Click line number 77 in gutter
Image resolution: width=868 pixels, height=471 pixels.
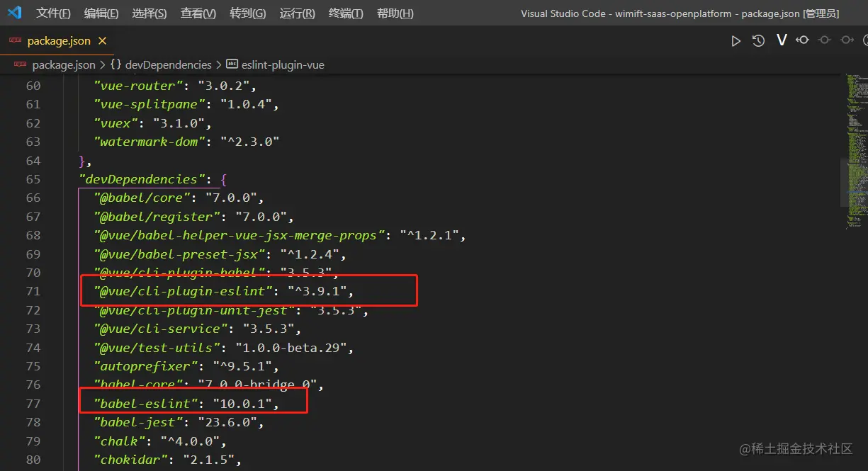[33, 404]
